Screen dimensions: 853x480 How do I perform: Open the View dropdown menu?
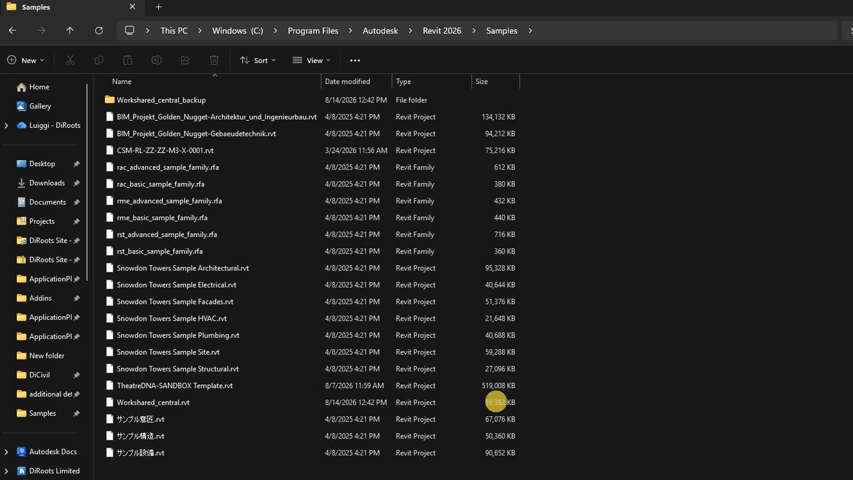coord(311,60)
